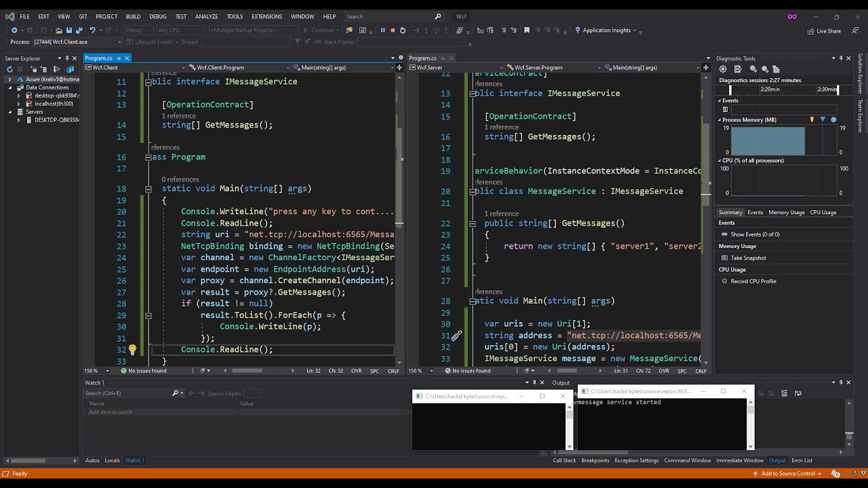
Task: Click the Clear All icon in the Output panel
Action: [784, 393]
